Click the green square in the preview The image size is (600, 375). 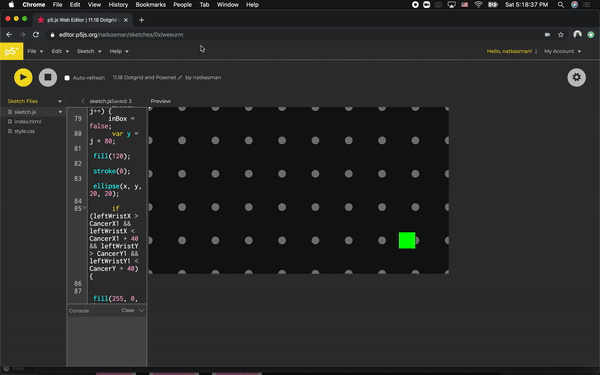point(407,240)
